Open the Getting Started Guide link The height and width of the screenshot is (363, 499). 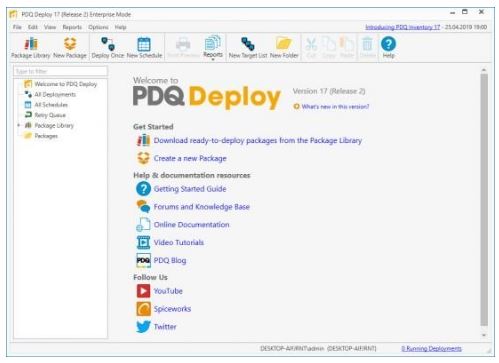190,189
